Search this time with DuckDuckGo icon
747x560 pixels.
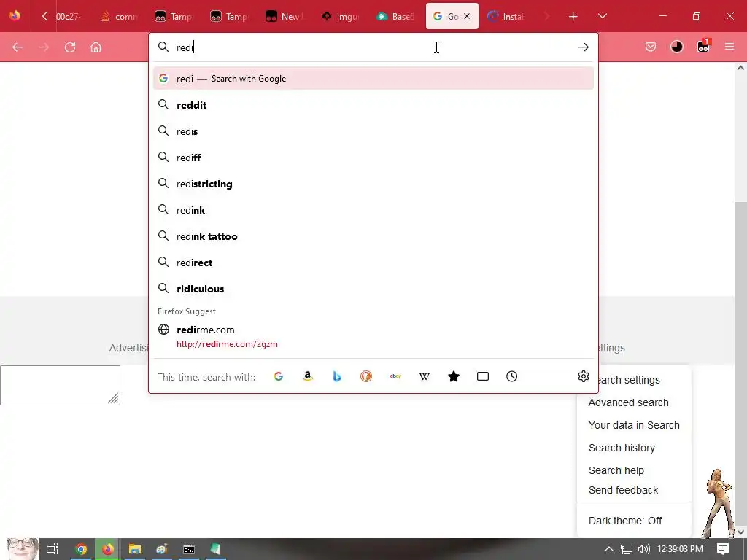[x=366, y=377]
